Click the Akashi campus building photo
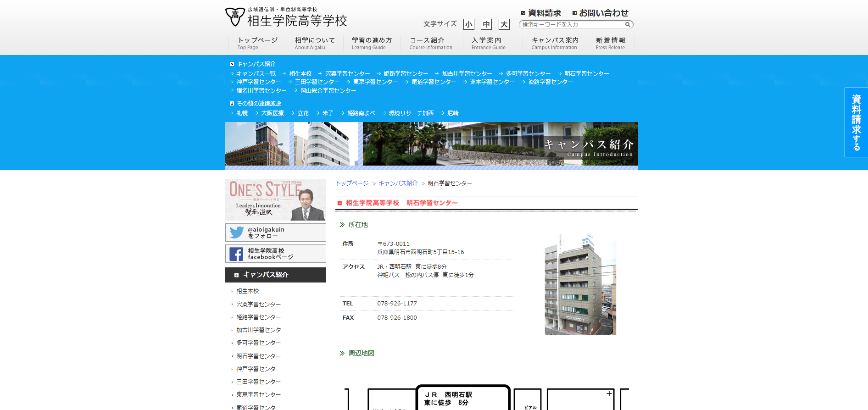 580,285
